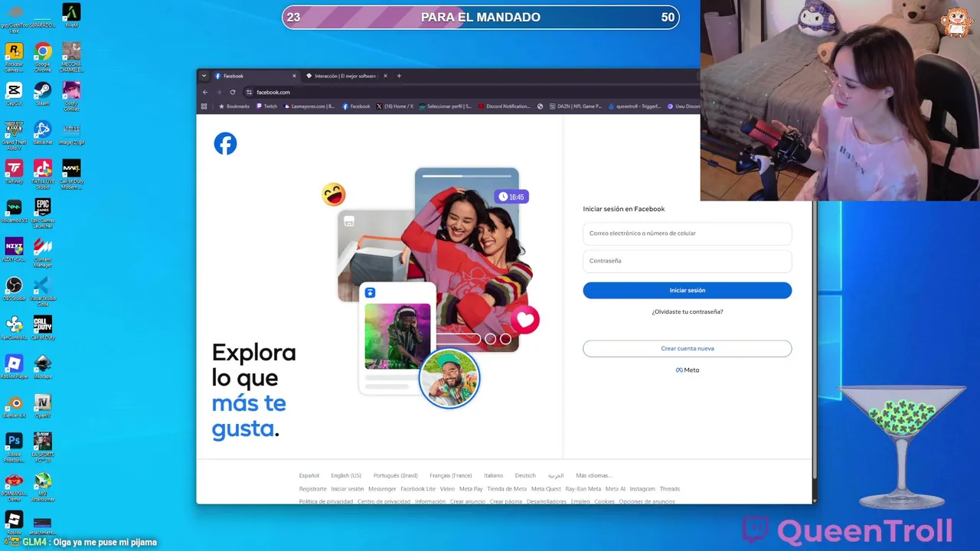The image size is (980, 551).
Task: Select Português (Brasil) language link
Action: pos(396,475)
